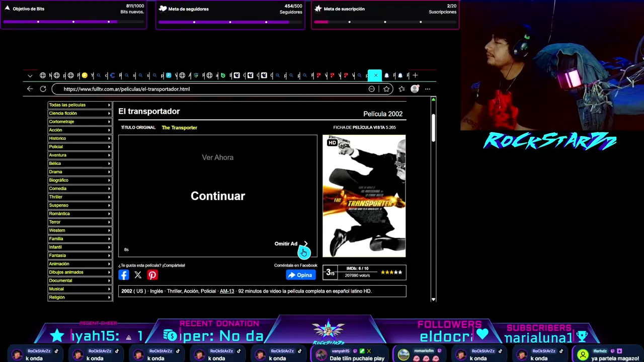This screenshot has height=362, width=644.
Task: Select the Musical category
Action: (79, 289)
